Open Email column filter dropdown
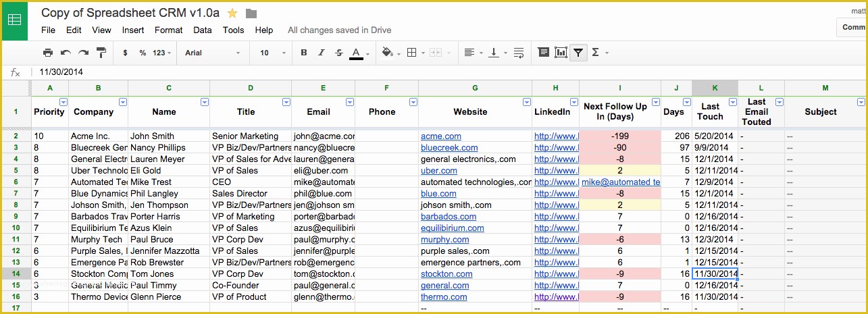The height and width of the screenshot is (314, 868). point(350,103)
